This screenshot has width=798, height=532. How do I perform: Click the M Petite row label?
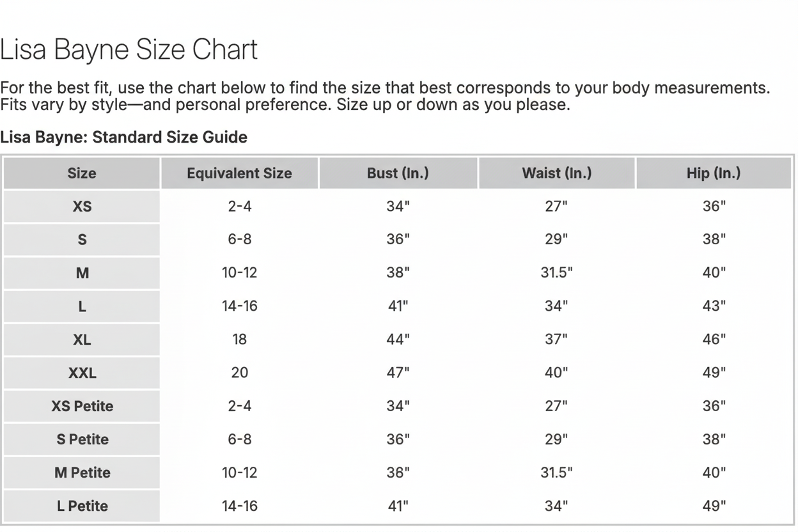tap(82, 473)
